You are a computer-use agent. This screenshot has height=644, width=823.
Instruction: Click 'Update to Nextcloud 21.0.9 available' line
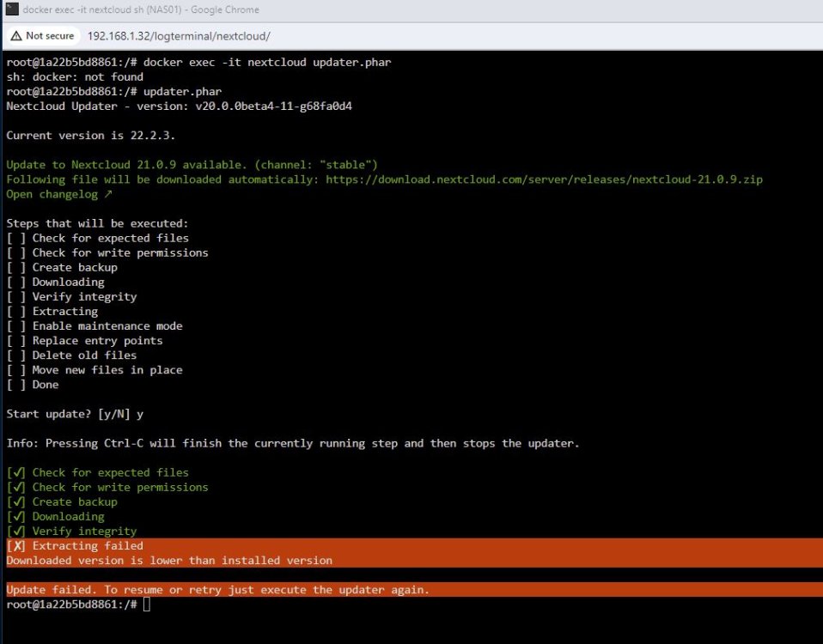(x=192, y=165)
